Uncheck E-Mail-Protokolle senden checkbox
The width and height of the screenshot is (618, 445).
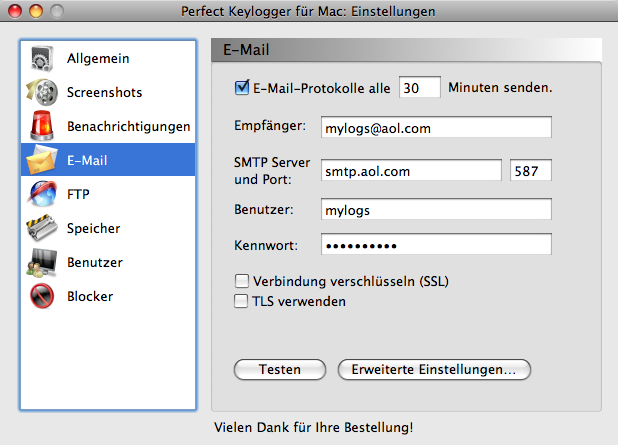[x=242, y=87]
